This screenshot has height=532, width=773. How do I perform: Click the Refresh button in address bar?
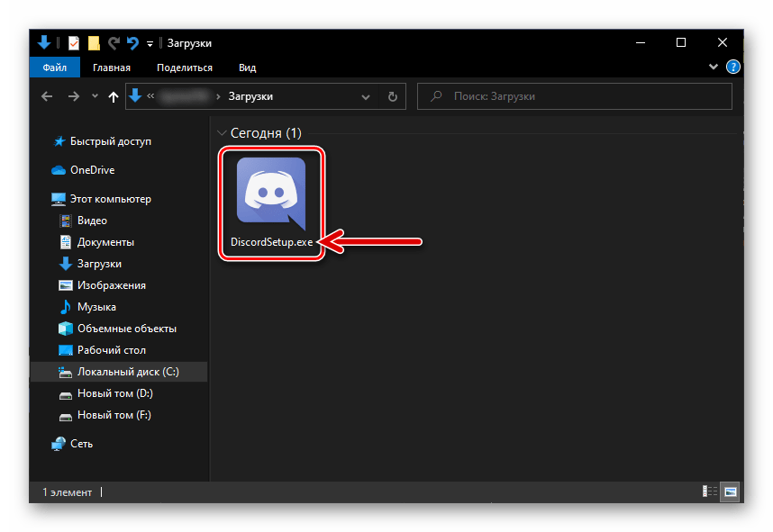coord(392,96)
